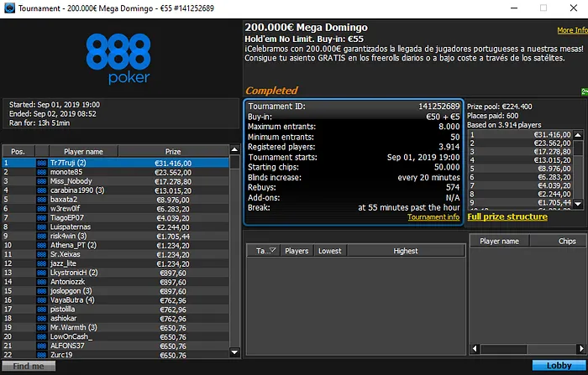Screen dimensions: 588x375
Task: Open the Tournament info link
Action: (433, 217)
